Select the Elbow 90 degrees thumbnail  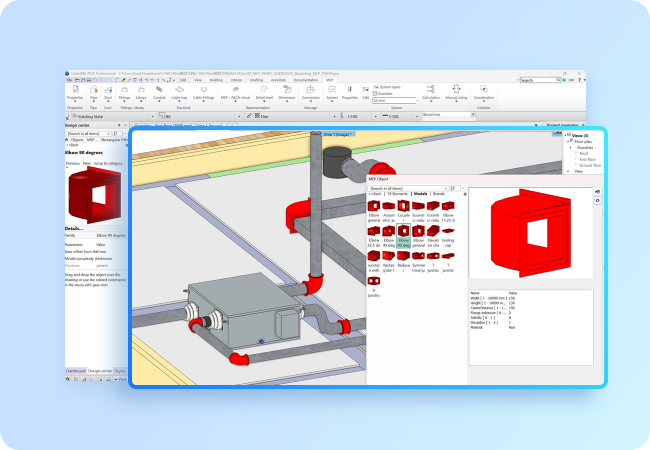[x=403, y=234]
